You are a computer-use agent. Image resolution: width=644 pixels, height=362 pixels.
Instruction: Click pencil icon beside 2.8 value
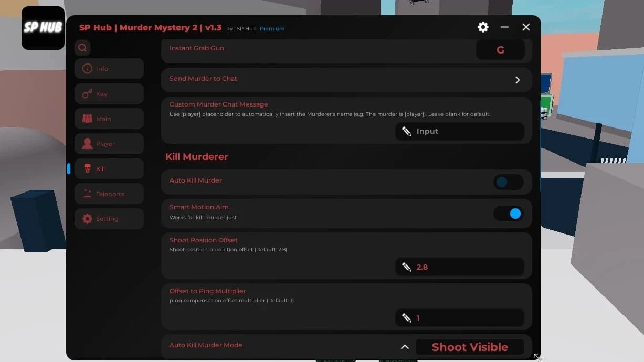click(407, 267)
